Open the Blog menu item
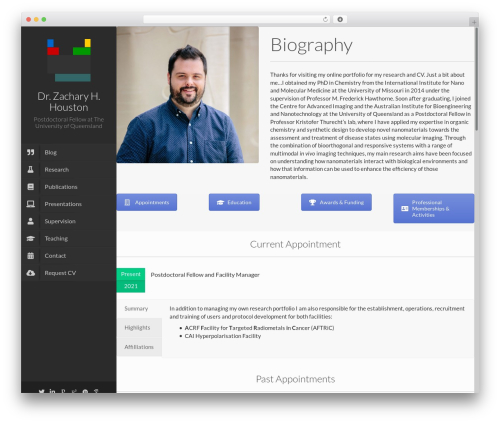 point(69,152)
